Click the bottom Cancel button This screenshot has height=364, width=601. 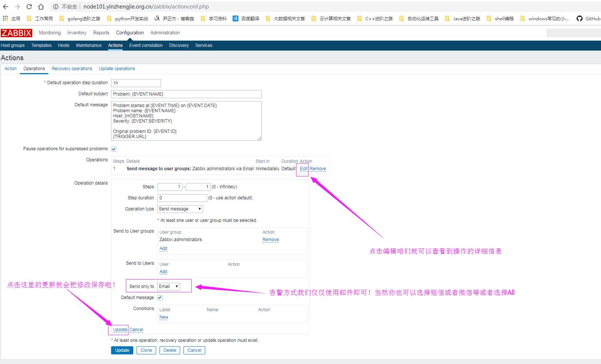(x=194, y=350)
